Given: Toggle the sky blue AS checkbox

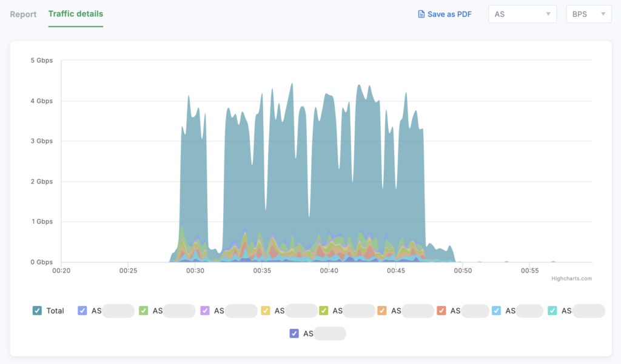Looking at the screenshot, I should 497,311.
